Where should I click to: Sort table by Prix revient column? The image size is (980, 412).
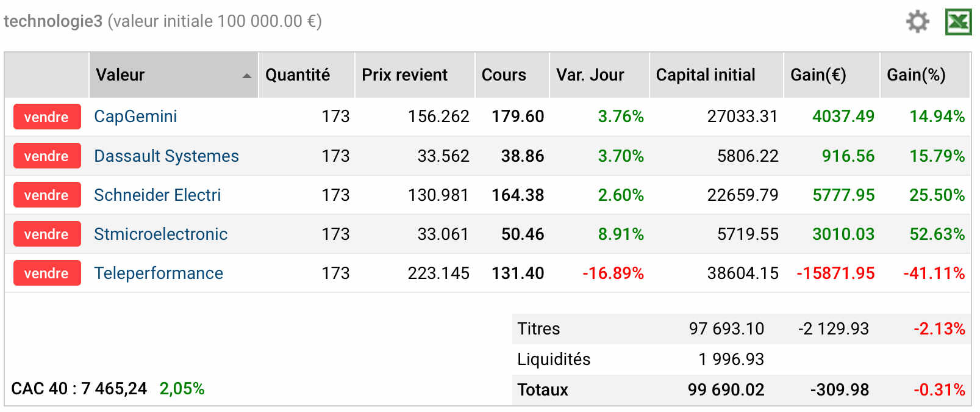point(404,75)
